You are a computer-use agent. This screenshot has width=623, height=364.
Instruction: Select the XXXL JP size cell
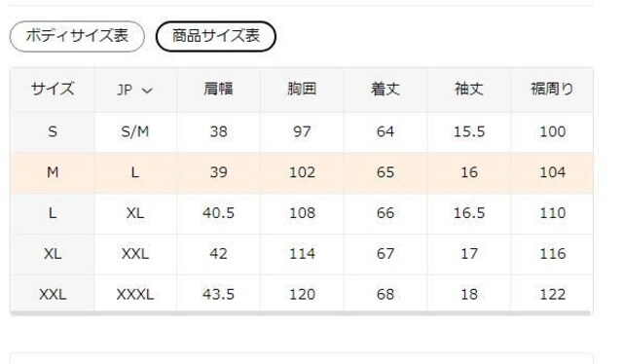[135, 295]
